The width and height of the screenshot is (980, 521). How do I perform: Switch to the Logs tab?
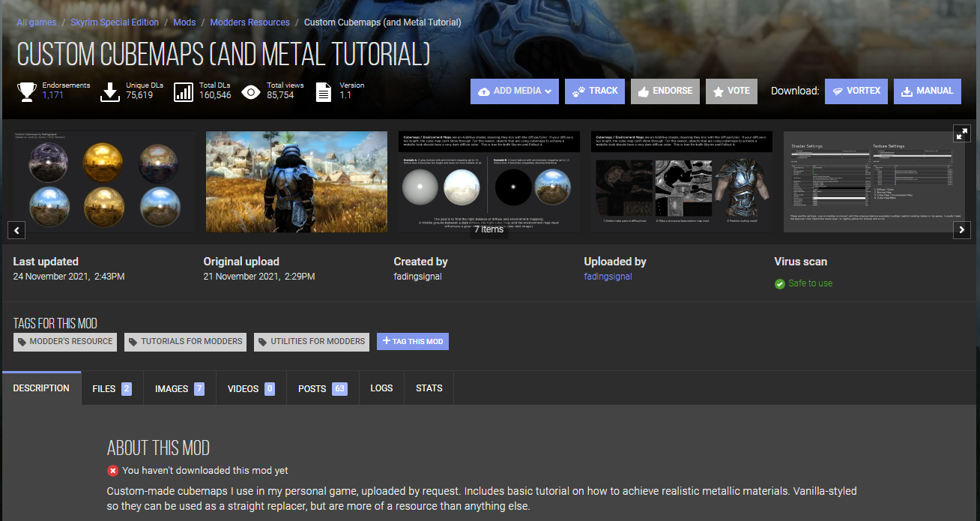[x=381, y=388]
